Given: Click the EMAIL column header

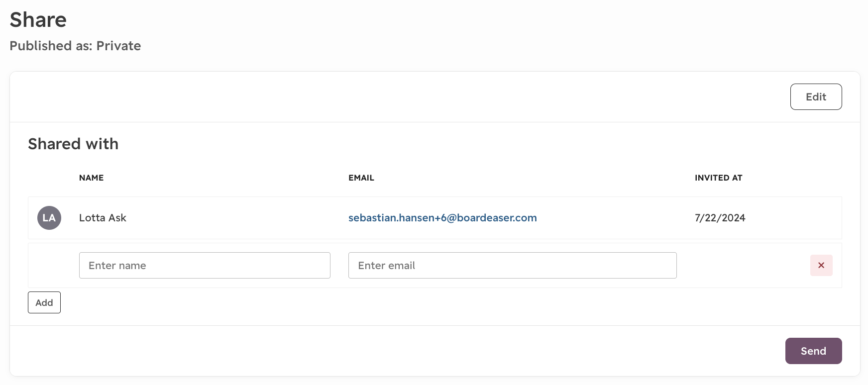Looking at the screenshot, I should tap(361, 178).
